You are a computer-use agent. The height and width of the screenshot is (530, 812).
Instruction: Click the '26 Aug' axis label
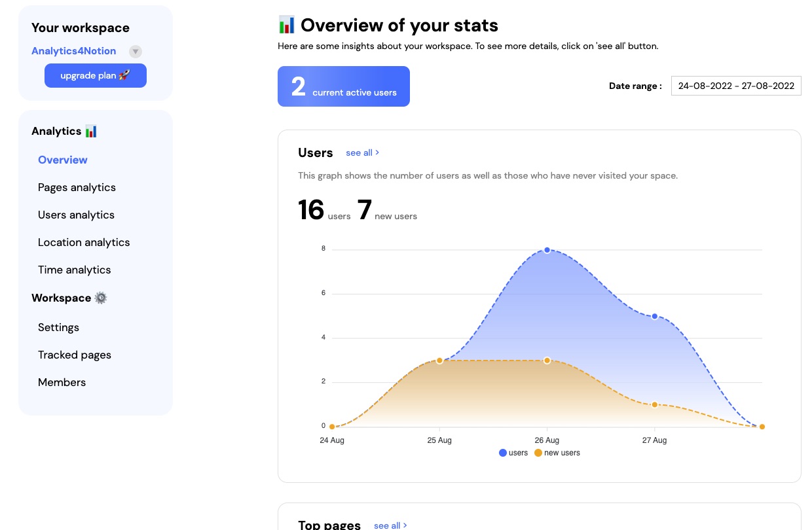coord(547,440)
